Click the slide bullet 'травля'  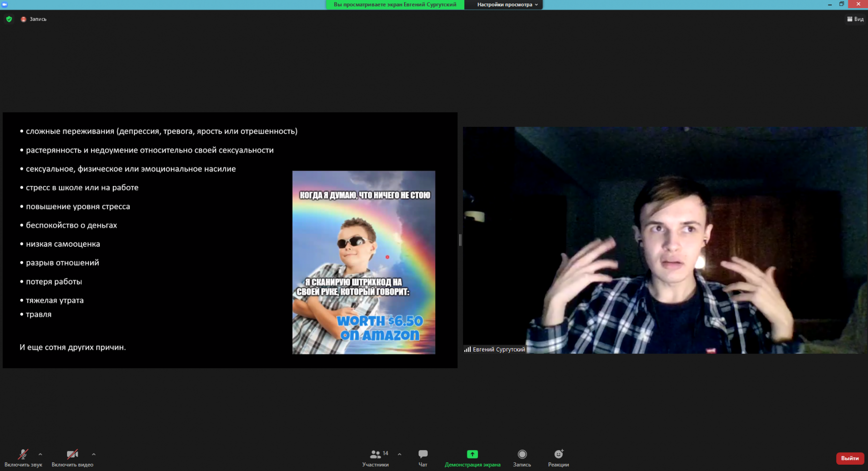[x=39, y=314]
